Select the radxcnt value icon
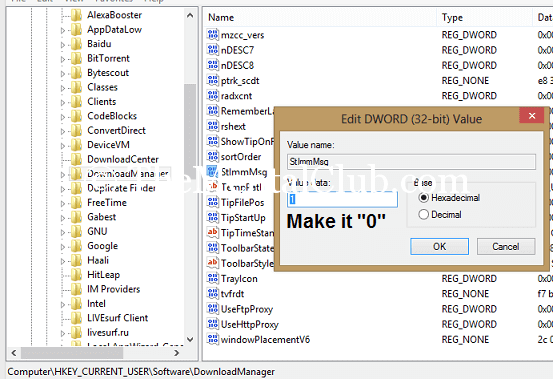 (213, 96)
